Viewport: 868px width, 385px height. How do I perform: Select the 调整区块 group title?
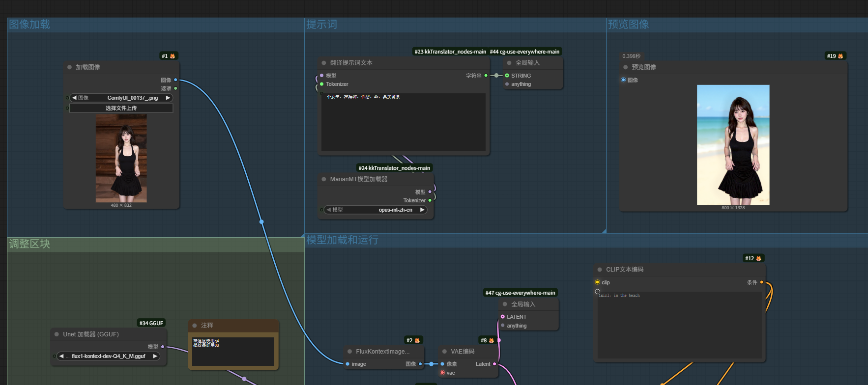(x=29, y=244)
